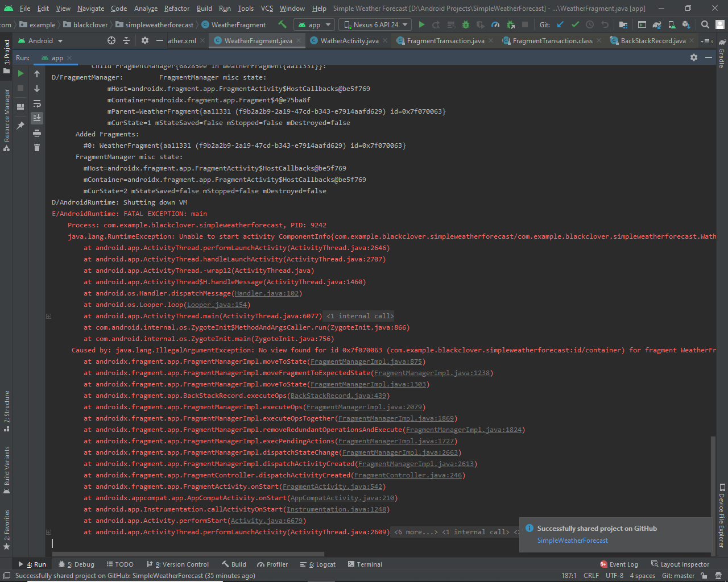Viewport: 728px width, 582px height.
Task: Open the app run configuration dropdown
Action: pyautogui.click(x=314, y=24)
